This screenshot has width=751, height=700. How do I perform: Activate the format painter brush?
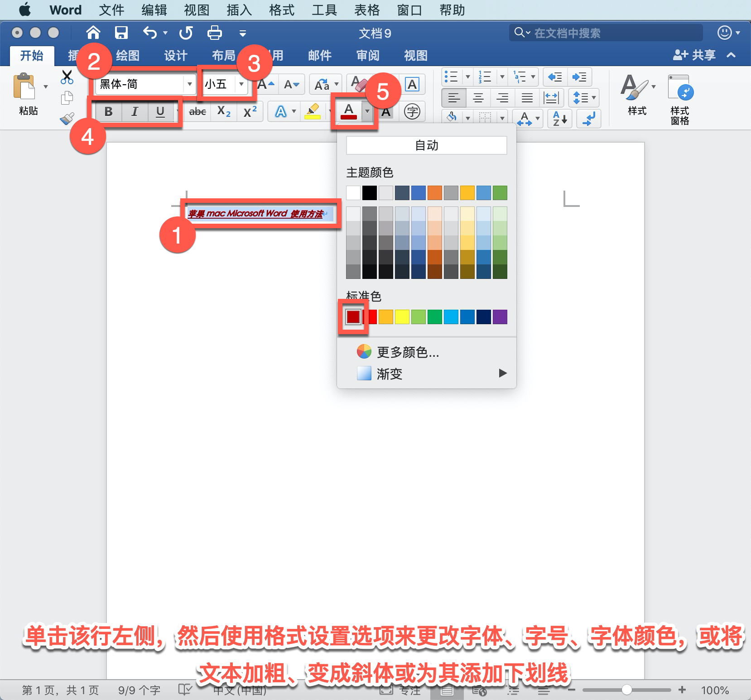67,119
